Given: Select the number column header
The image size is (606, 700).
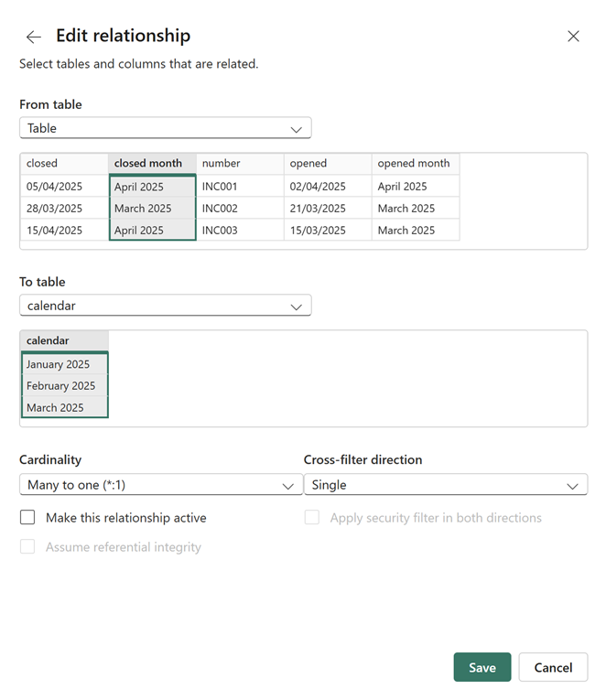Looking at the screenshot, I should 239,164.
